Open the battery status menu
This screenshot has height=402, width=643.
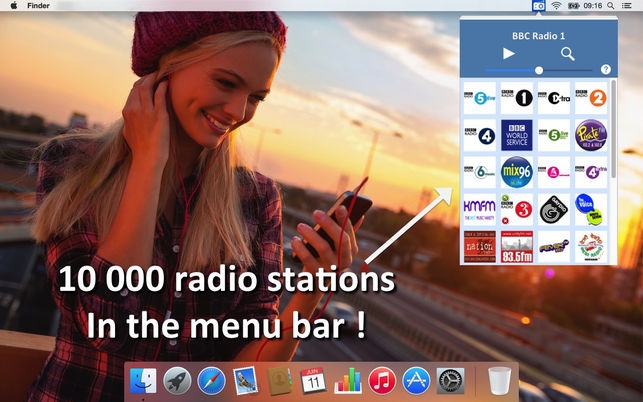click(574, 6)
